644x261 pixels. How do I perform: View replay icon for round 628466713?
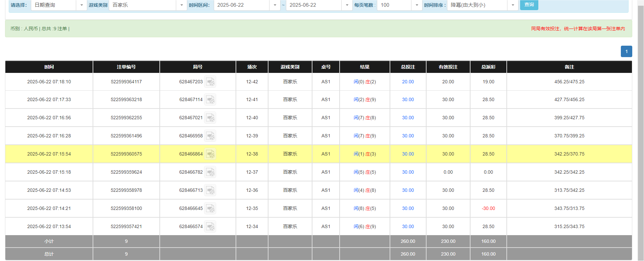pos(210,190)
